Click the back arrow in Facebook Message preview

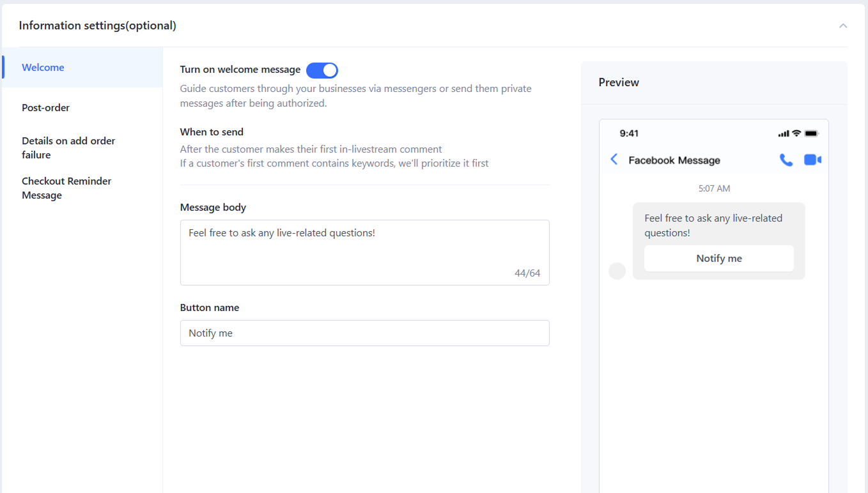614,160
